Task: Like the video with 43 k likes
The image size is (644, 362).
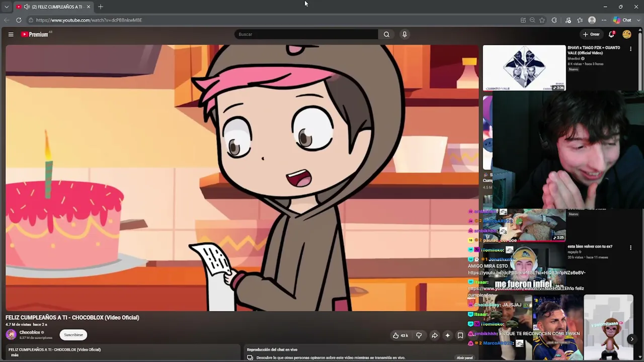Action: [401, 335]
